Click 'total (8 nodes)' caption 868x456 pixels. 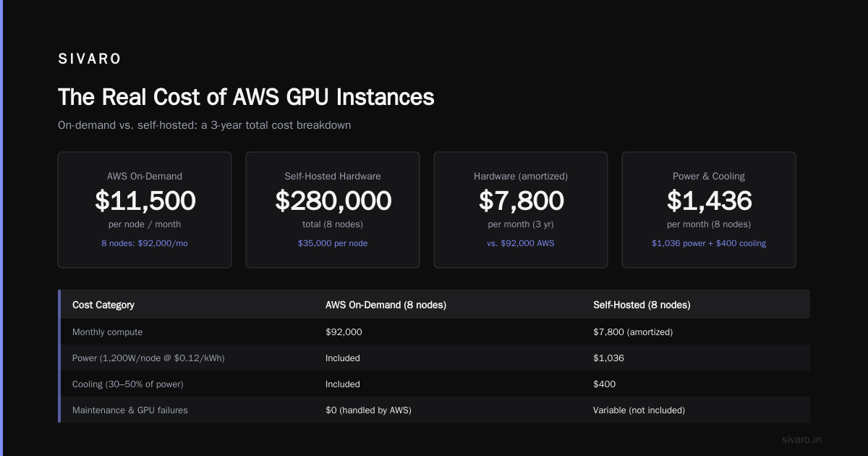point(333,224)
